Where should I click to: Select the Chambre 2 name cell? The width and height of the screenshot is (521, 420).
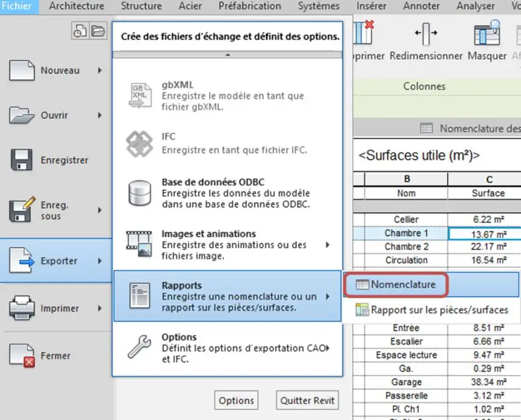tap(406, 247)
